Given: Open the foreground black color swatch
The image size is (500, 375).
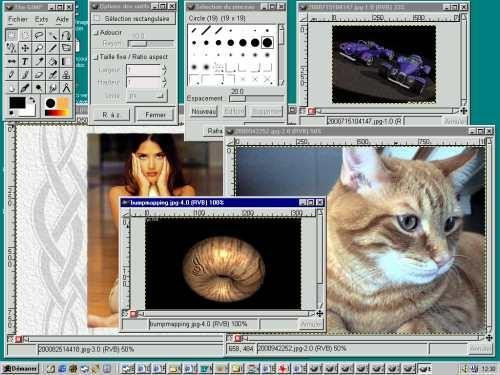Looking at the screenshot, I should [17, 103].
